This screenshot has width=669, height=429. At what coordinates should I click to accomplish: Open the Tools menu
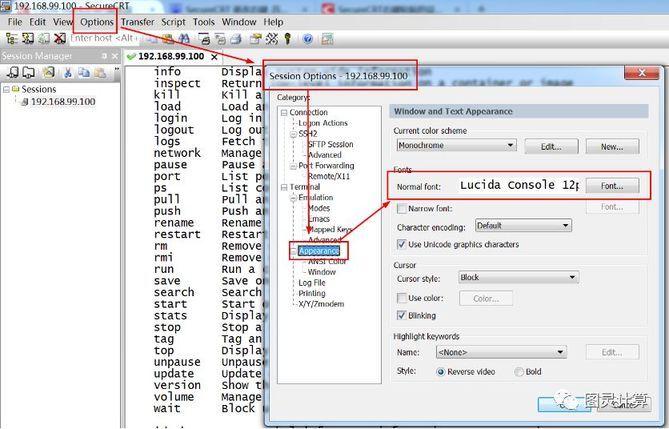(x=204, y=22)
